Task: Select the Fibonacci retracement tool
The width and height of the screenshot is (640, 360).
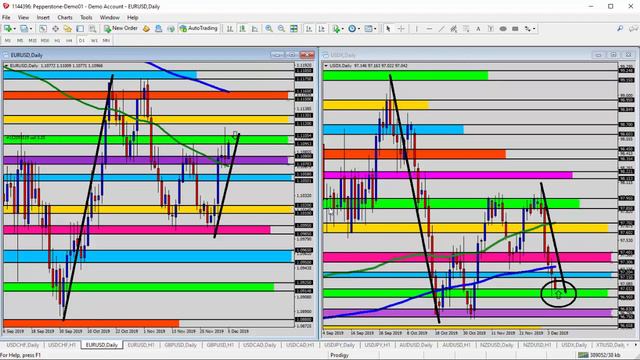Action: [466, 29]
